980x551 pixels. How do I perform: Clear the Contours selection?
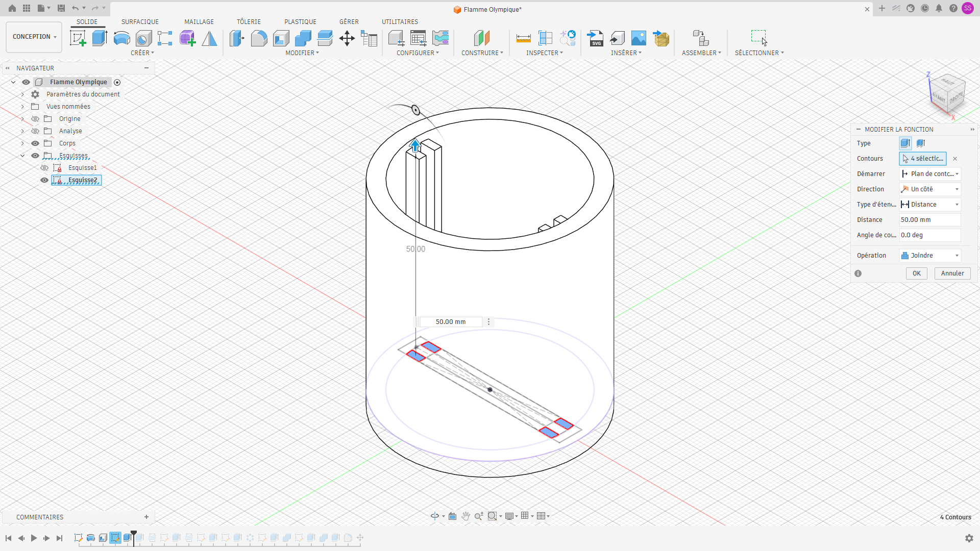(x=955, y=159)
